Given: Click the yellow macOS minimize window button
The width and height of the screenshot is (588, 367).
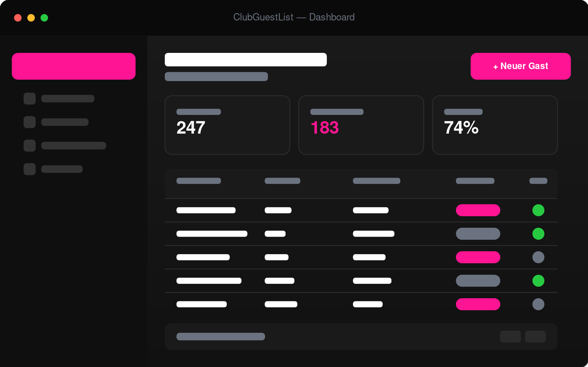Looking at the screenshot, I should [31, 18].
